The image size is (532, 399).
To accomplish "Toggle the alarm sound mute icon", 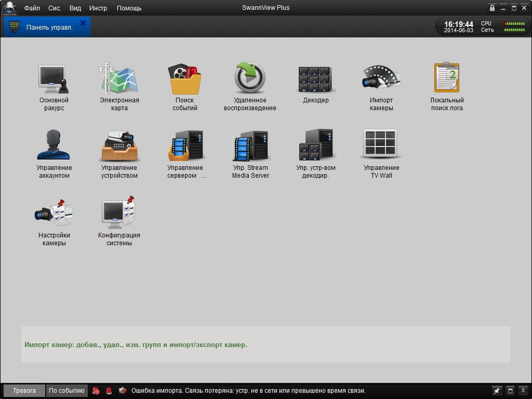I will 123,391.
